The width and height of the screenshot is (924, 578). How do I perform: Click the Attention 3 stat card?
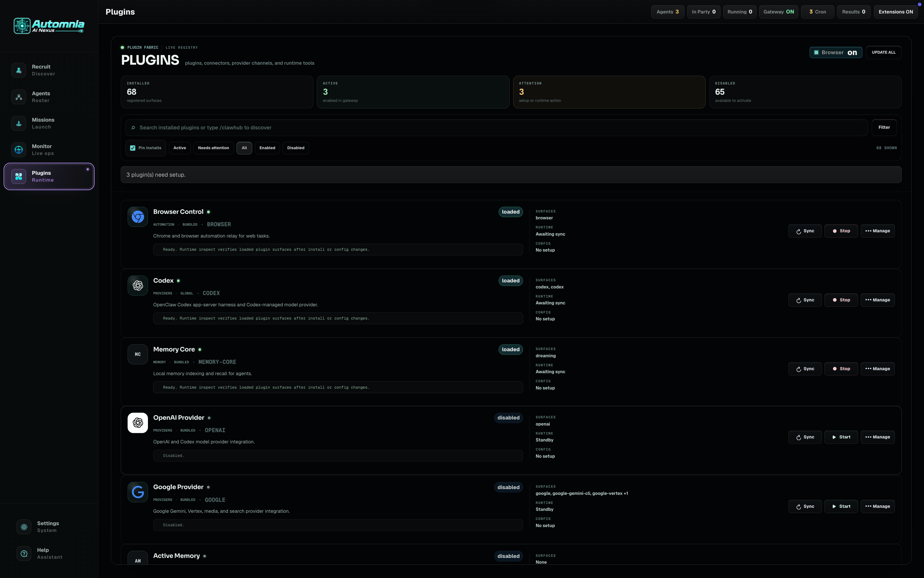(x=609, y=92)
